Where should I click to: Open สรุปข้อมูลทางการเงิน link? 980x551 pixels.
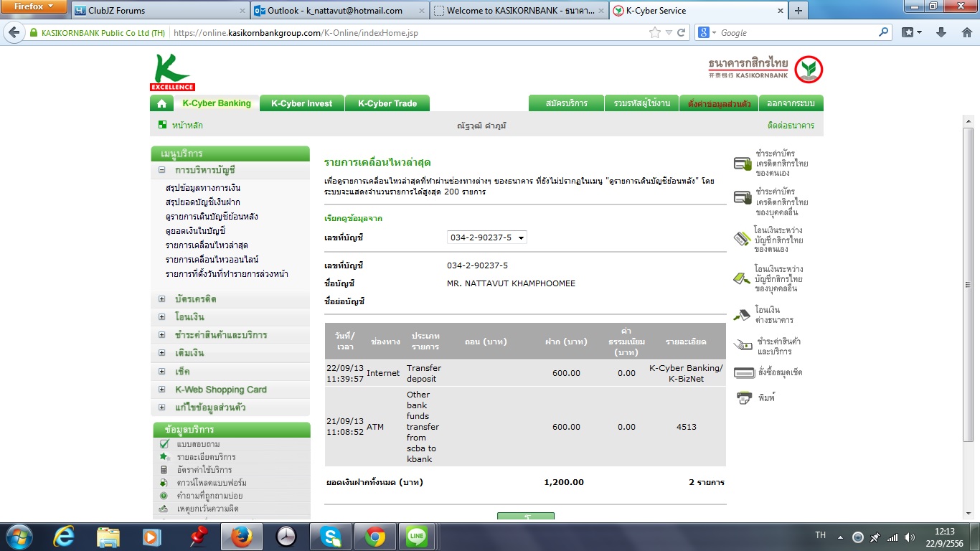pyautogui.click(x=203, y=188)
